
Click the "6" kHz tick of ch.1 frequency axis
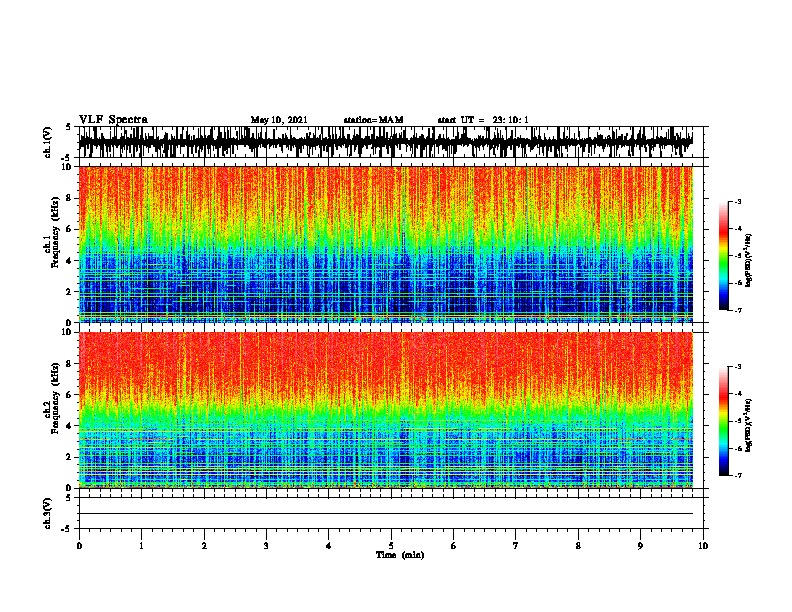(70, 229)
